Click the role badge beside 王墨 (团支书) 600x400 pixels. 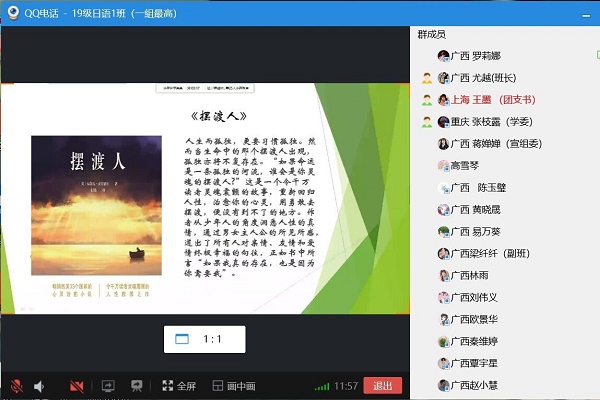tap(427, 100)
